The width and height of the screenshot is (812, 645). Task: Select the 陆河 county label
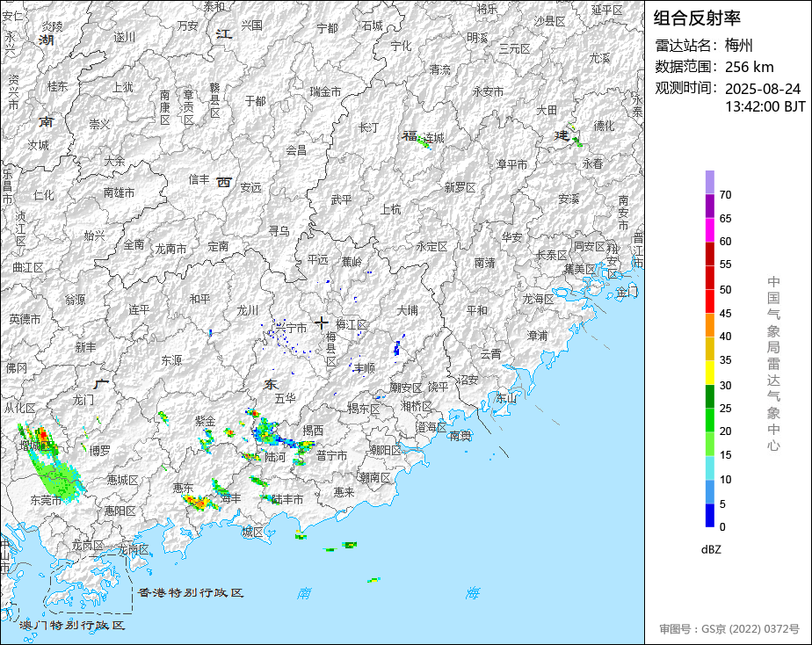(275, 457)
